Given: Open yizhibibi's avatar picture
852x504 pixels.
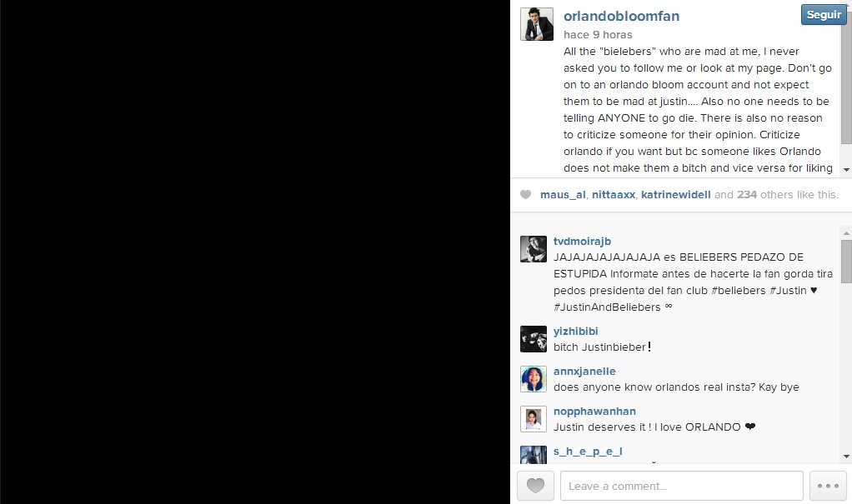Looking at the screenshot, I should (x=534, y=339).
